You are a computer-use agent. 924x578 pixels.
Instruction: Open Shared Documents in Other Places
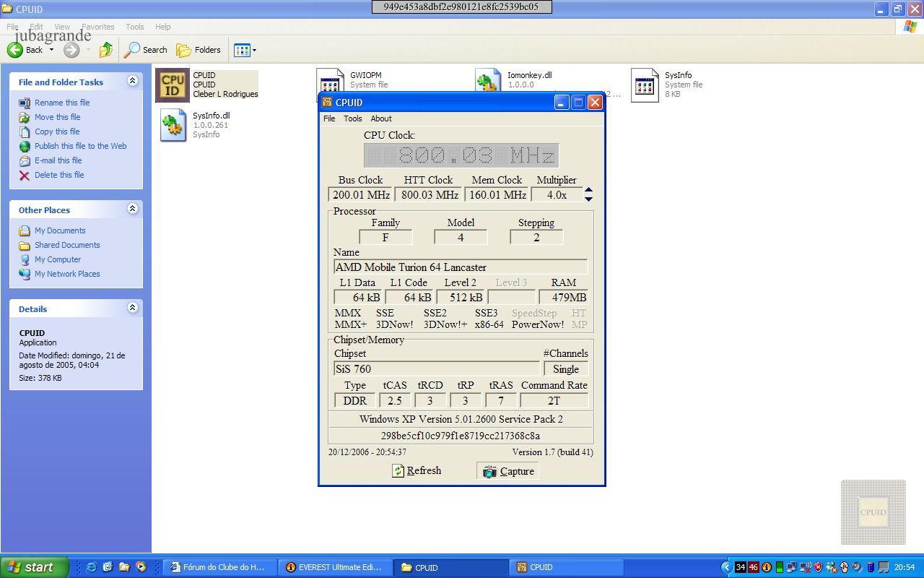(x=67, y=245)
